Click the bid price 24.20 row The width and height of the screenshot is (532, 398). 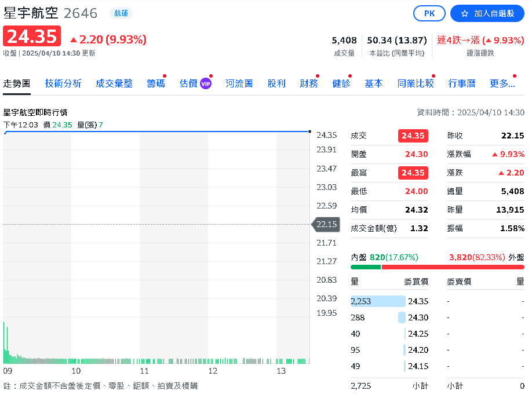pyautogui.click(x=389, y=350)
